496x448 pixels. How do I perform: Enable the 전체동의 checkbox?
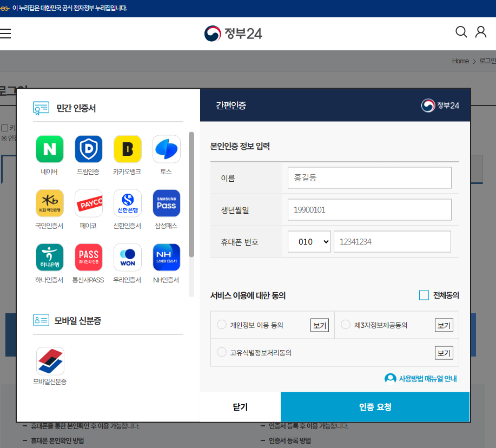tap(423, 294)
